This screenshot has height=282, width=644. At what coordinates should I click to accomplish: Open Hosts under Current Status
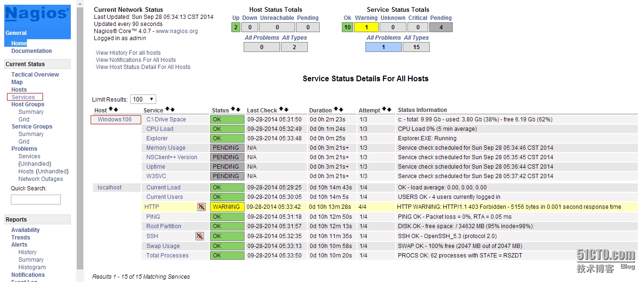point(19,90)
